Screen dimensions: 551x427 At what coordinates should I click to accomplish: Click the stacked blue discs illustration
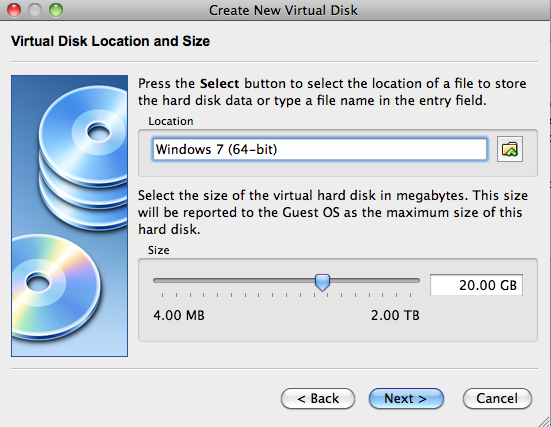tap(84, 156)
